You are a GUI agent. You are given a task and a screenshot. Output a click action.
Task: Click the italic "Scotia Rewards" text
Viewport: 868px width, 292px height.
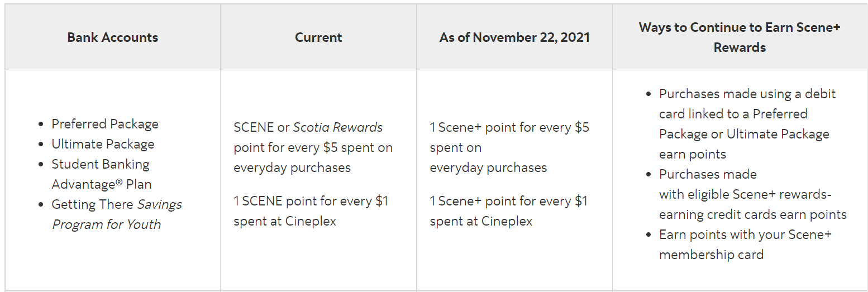[338, 127]
